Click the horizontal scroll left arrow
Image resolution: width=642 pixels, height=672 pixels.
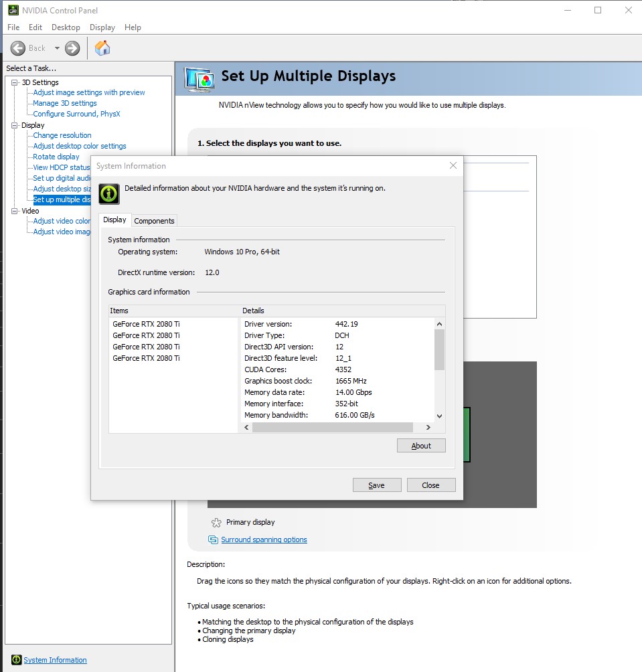point(246,427)
